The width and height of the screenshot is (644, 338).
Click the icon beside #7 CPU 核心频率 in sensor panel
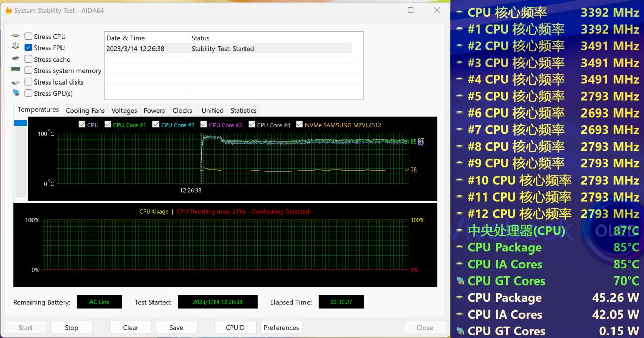tap(459, 130)
